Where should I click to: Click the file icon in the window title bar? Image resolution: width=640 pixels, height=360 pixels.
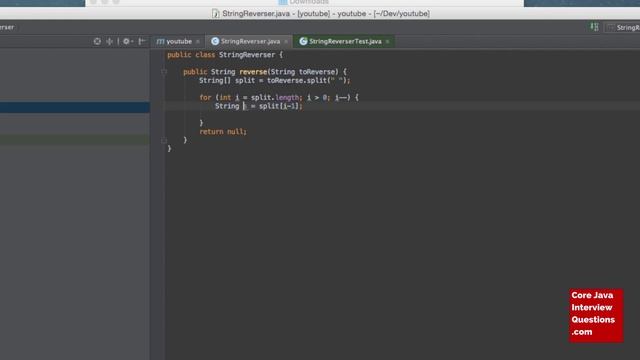(x=216, y=13)
